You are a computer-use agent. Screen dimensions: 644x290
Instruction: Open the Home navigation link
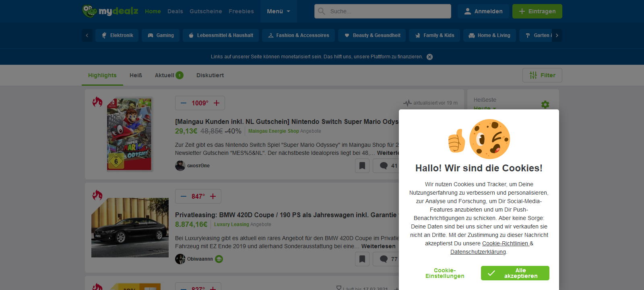click(153, 11)
